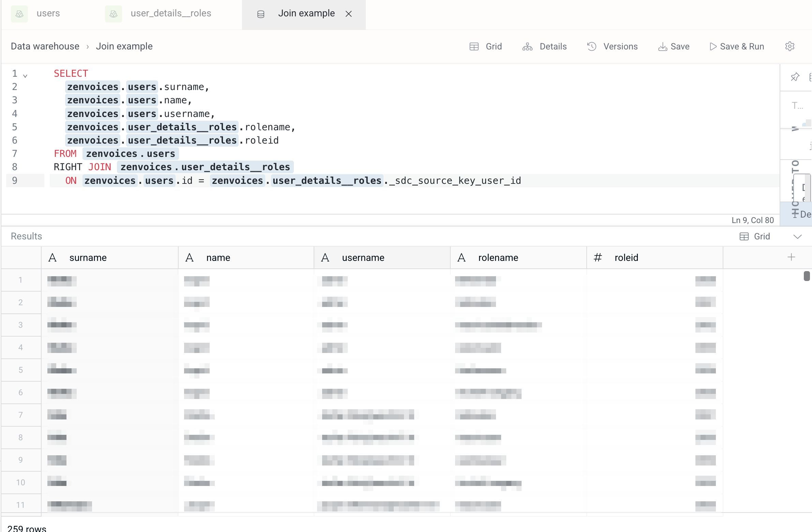Open the Versions history
This screenshot has height=532, width=812.
(x=613, y=47)
